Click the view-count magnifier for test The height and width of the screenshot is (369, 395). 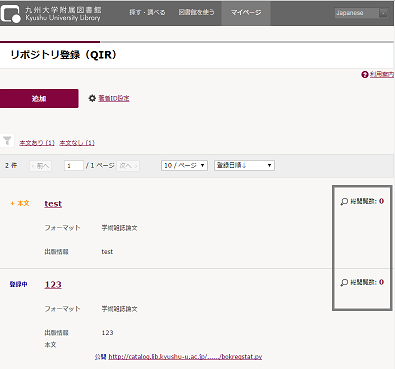344,201
